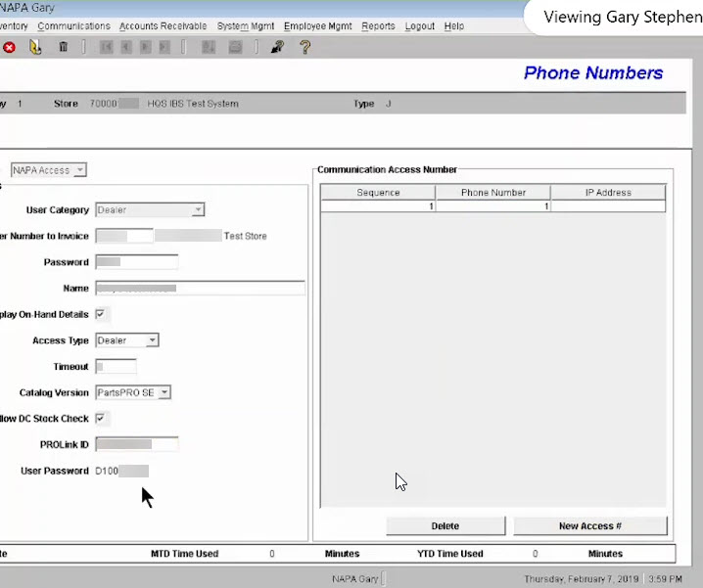
Task: Open the Accounts Receivable menu
Action: tap(164, 26)
